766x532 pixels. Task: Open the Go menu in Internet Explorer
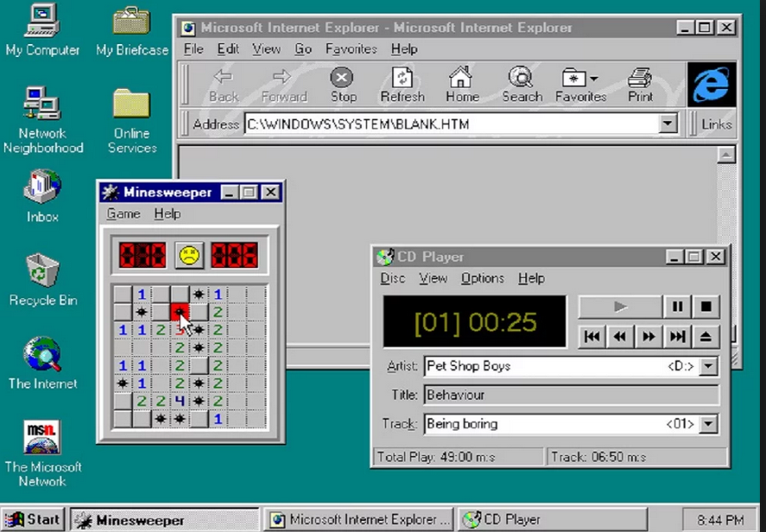[303, 49]
